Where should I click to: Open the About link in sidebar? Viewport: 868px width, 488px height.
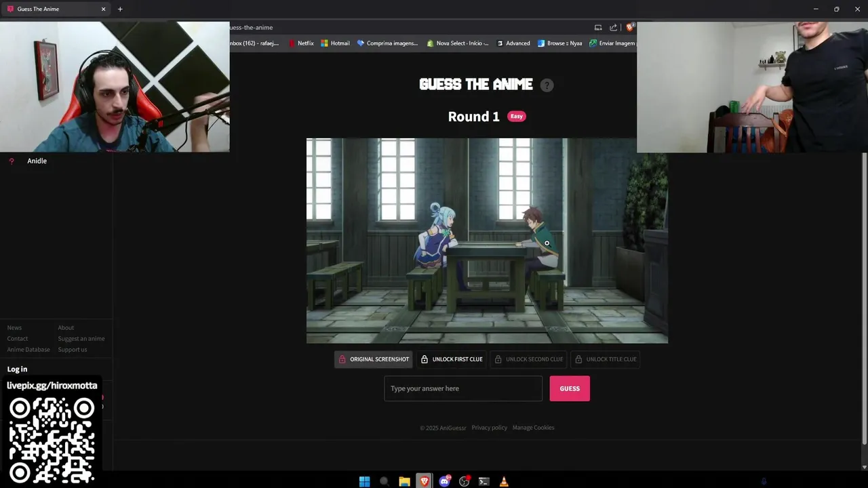point(66,327)
